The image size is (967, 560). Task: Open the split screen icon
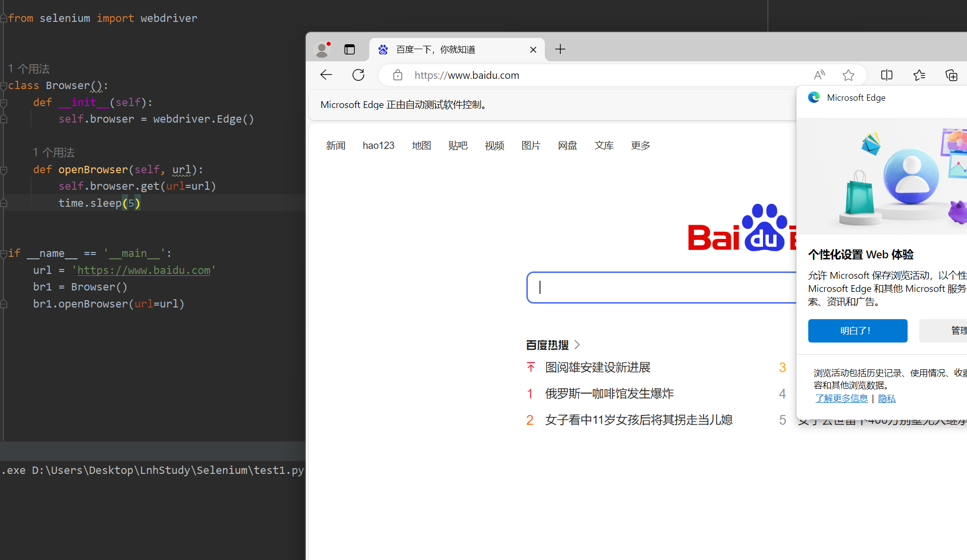887,75
